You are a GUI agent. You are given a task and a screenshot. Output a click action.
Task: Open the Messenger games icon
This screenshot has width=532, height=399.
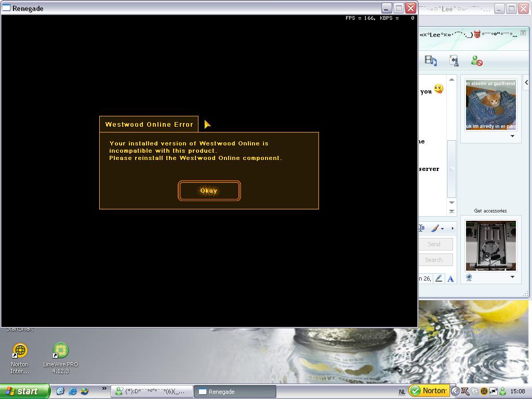tap(454, 61)
